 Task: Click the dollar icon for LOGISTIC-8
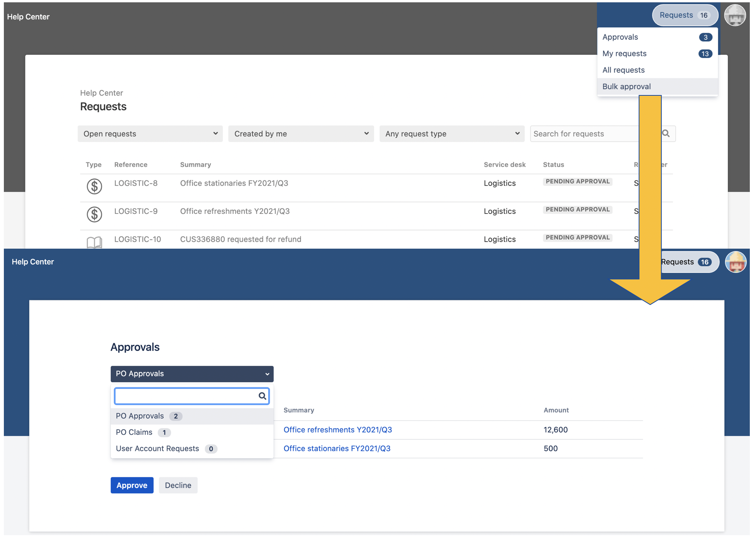[x=94, y=186]
